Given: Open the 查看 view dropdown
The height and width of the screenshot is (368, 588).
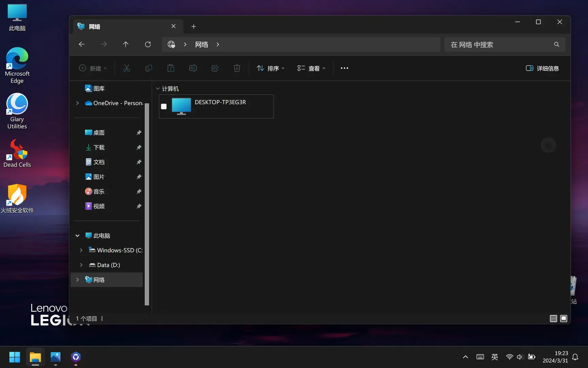Looking at the screenshot, I should pos(311,68).
